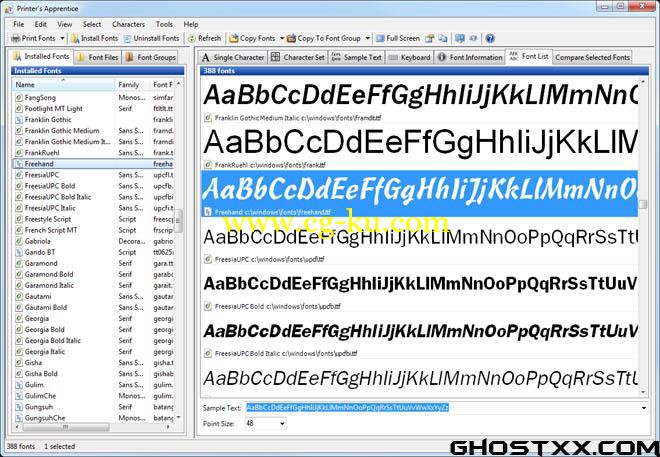Click in the Sample Text input field
The width and height of the screenshot is (660, 457).
(x=442, y=408)
